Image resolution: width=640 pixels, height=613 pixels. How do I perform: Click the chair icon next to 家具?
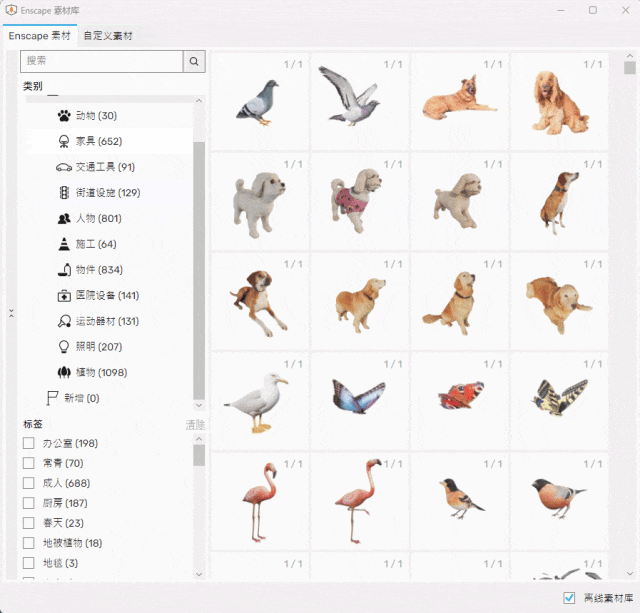coord(64,142)
